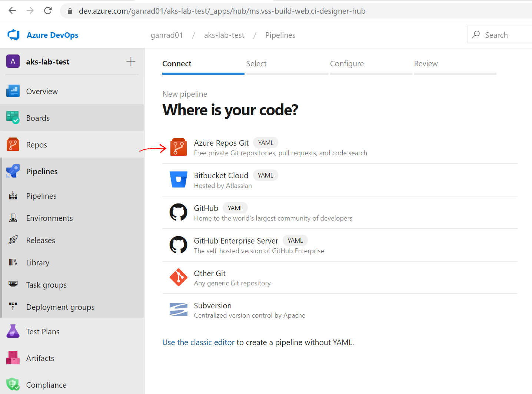Click the Azure DevOps title text
The height and width of the screenshot is (394, 532).
pos(53,35)
